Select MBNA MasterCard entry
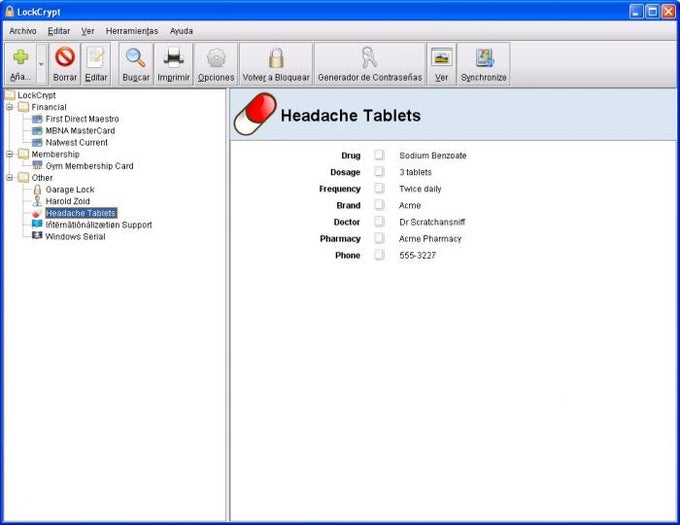 pyautogui.click(x=80, y=130)
